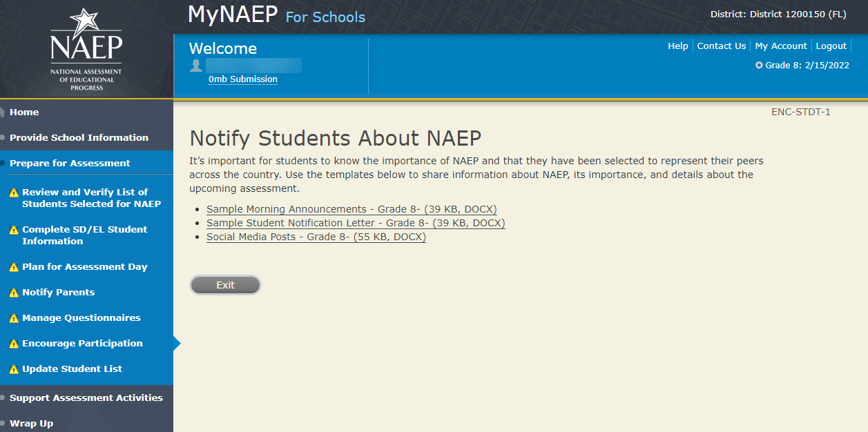
Task: Click the Home house icon in sidebar
Action: pos(3,112)
